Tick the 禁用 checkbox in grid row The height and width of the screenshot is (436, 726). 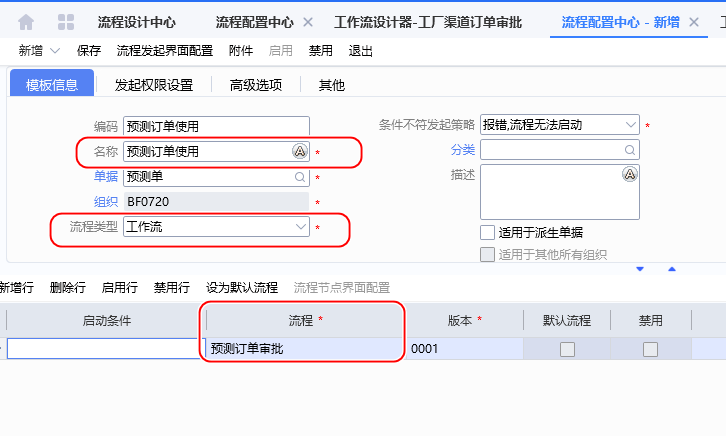click(x=650, y=349)
